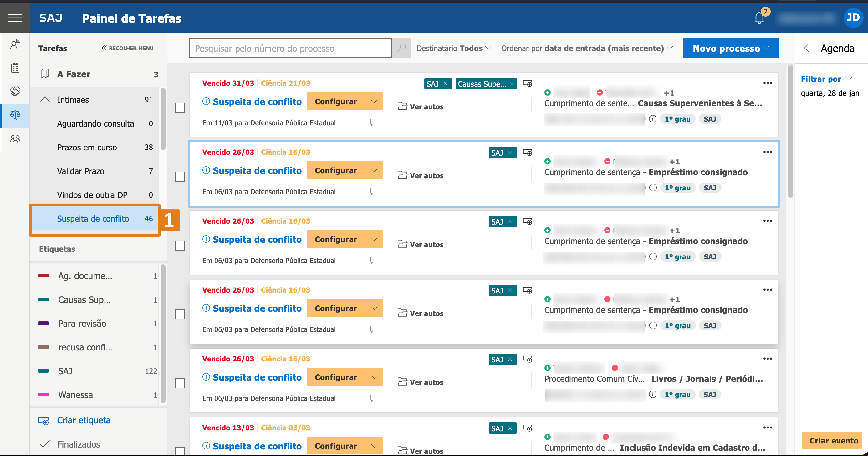Open three-dot menu on first task card
Viewport: 868px width, 456px height.
coord(768,83)
